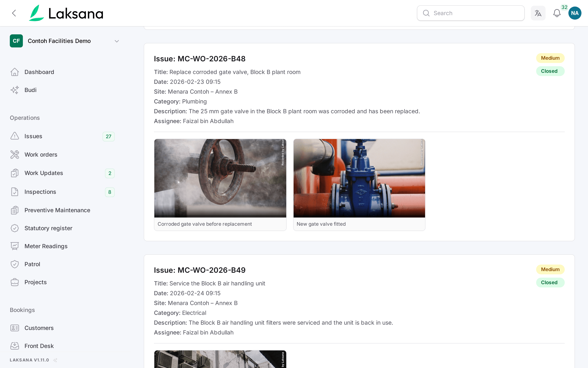This screenshot has width=588, height=368.
Task: Open the notifications bell
Action: click(x=557, y=13)
